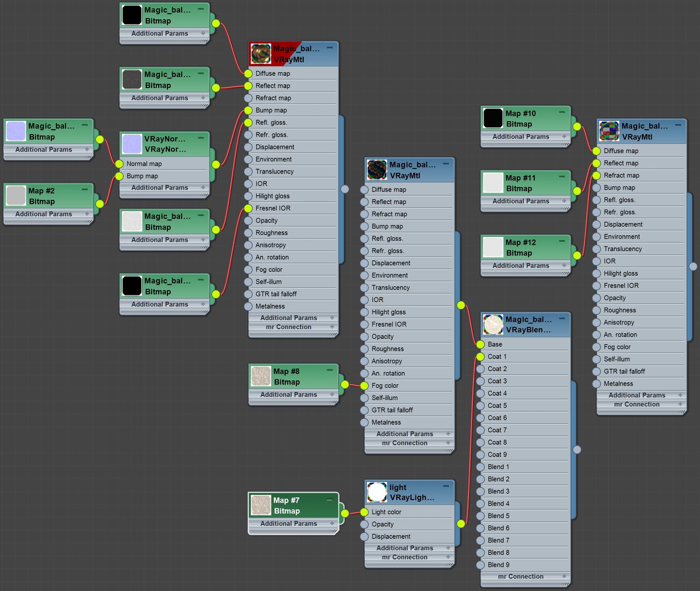Image resolution: width=700 pixels, height=591 pixels.
Task: Click the Normal map input socket
Action: pyautogui.click(x=119, y=164)
